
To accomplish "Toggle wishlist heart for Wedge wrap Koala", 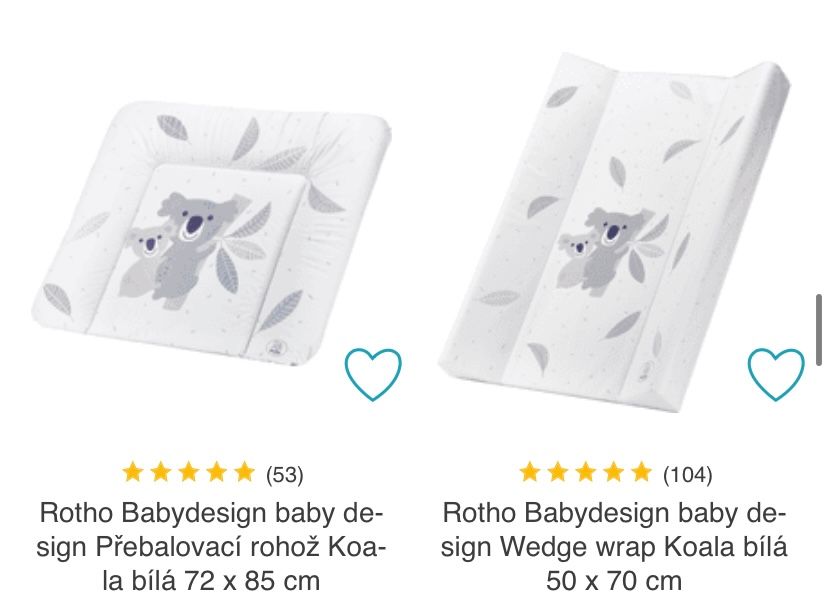I will tap(776, 374).
